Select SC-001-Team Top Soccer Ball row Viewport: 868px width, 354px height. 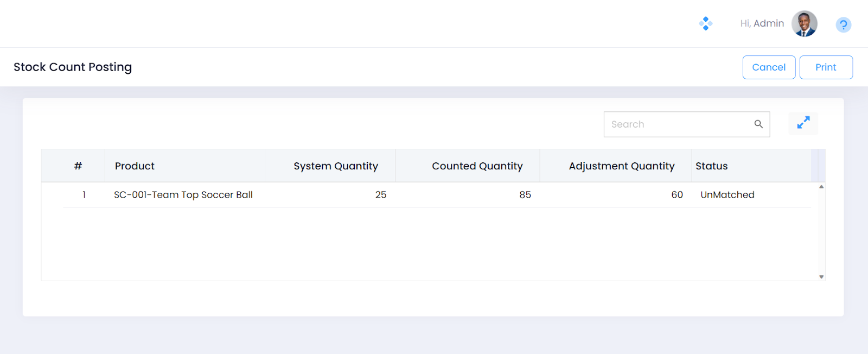point(183,195)
